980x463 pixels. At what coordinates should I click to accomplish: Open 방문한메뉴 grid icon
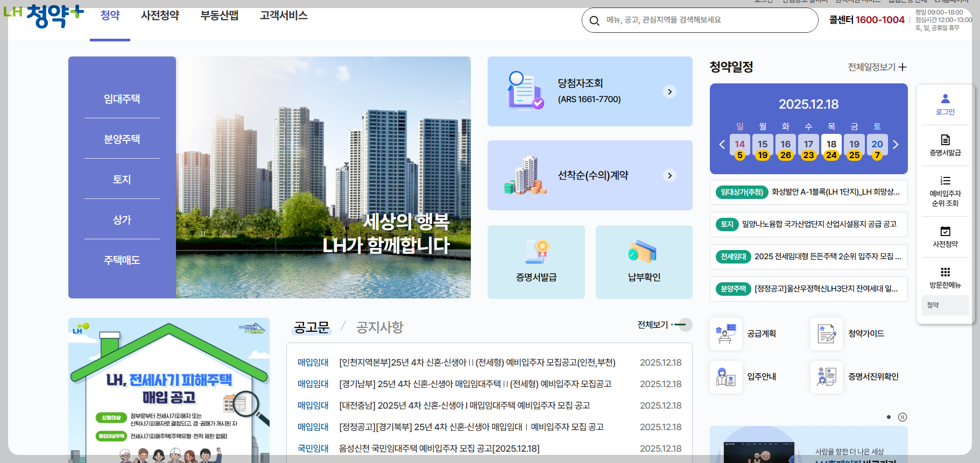[x=945, y=272]
